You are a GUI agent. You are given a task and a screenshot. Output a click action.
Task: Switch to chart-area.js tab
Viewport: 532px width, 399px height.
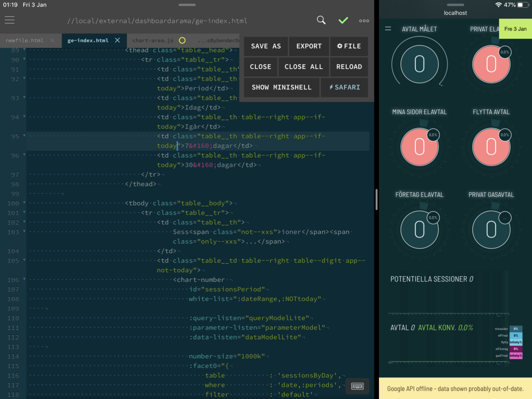click(153, 40)
